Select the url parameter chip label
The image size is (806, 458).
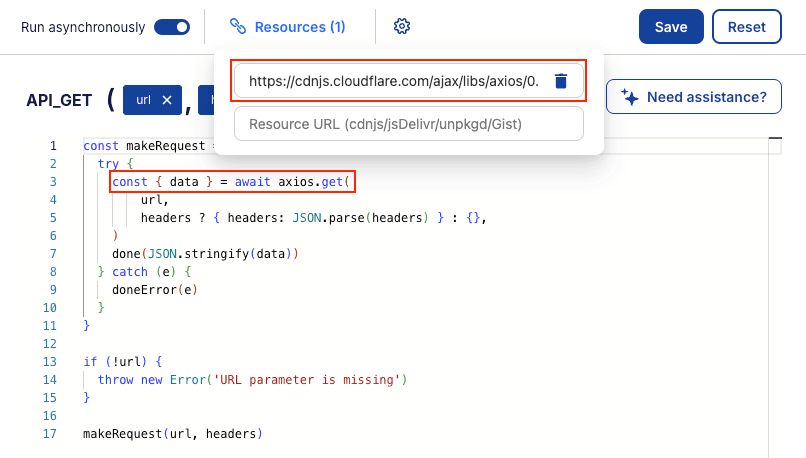click(143, 99)
